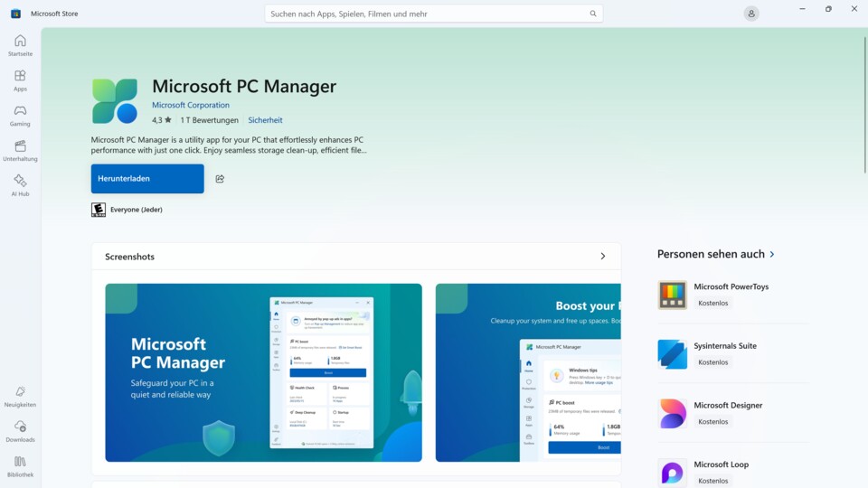The image size is (868, 488).
Task: Click the search field for apps
Action: point(425,14)
